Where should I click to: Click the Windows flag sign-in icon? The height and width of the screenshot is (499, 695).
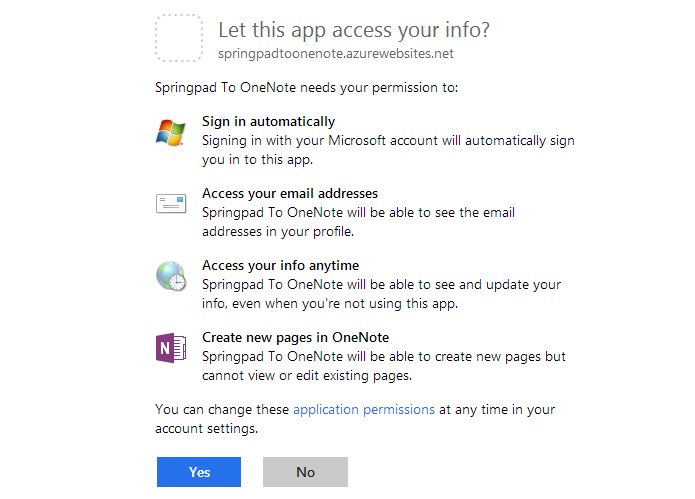pos(171,133)
